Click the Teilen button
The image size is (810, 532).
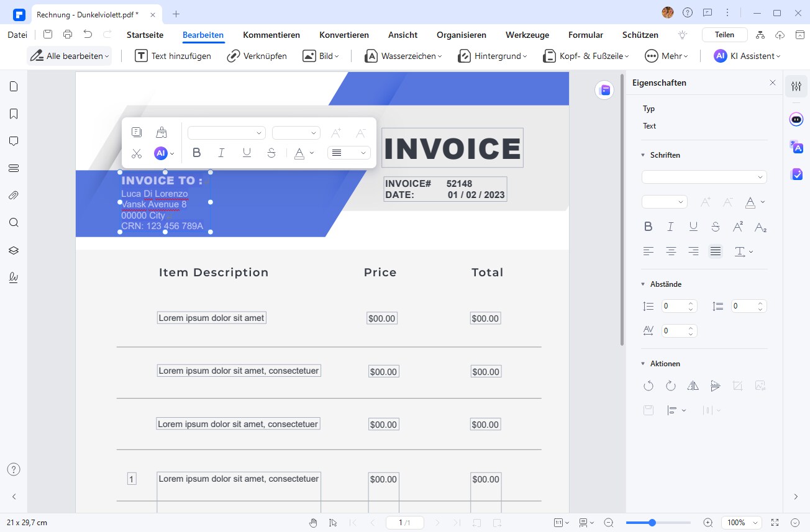(724, 35)
